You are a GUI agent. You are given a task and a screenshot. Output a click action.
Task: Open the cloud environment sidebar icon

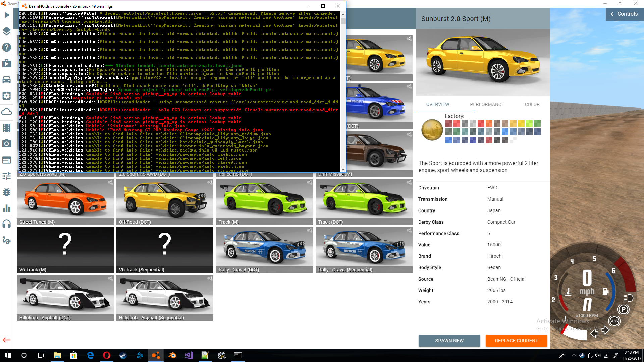[x=7, y=112]
